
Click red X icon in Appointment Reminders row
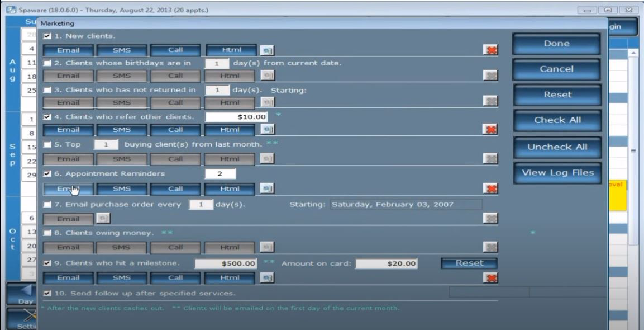tap(490, 188)
